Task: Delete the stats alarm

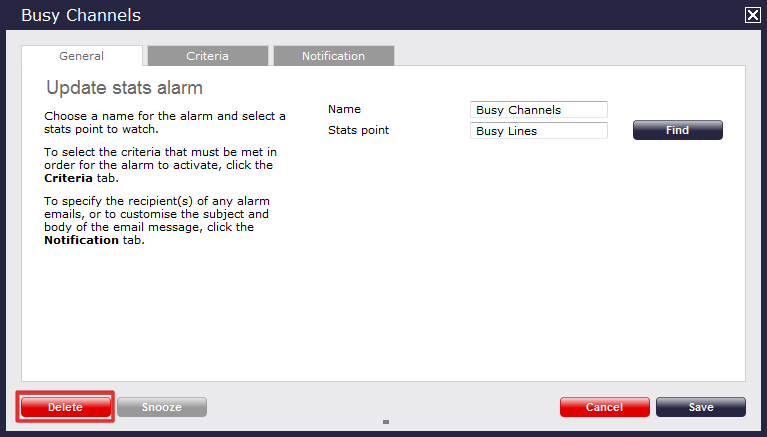Action: click(66, 407)
